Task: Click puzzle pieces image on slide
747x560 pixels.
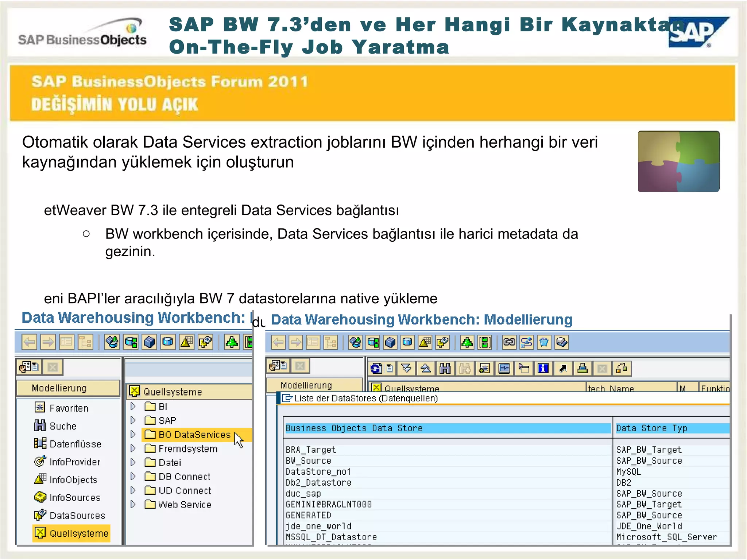Action: pos(678,161)
